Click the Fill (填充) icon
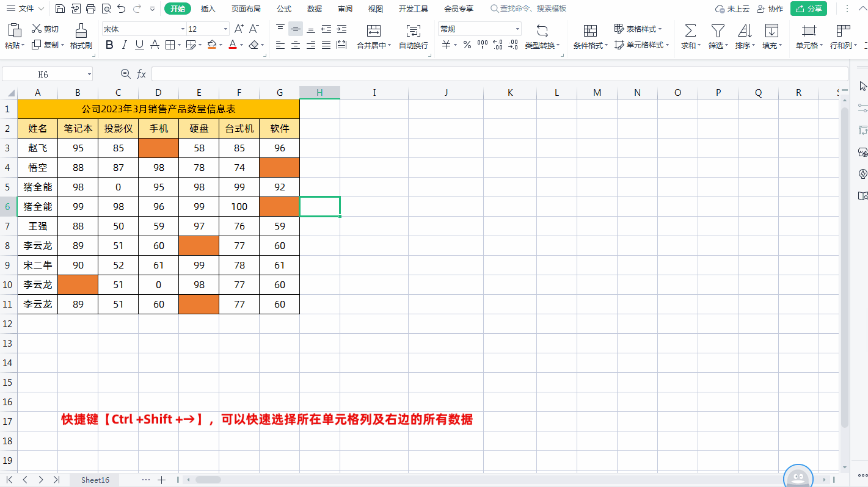 coord(772,31)
